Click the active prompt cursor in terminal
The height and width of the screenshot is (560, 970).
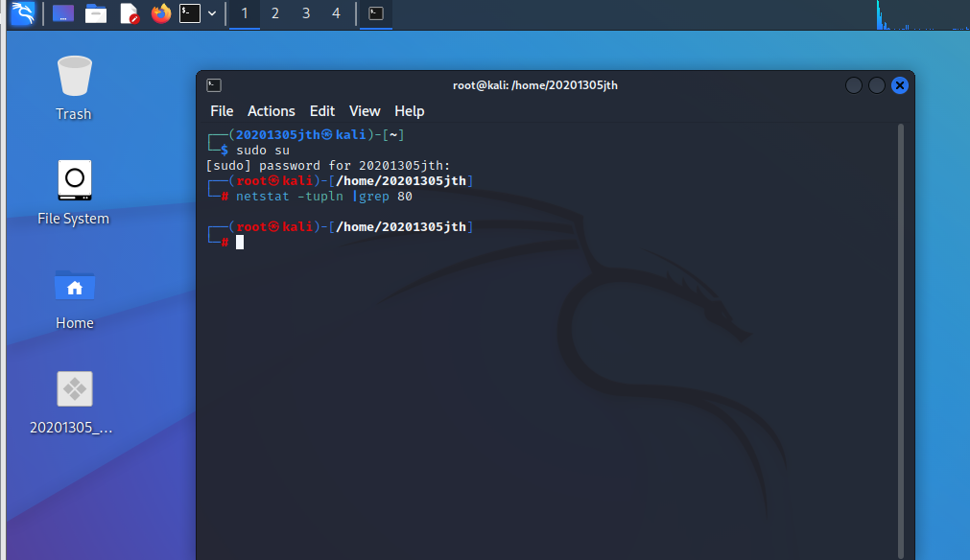click(240, 243)
